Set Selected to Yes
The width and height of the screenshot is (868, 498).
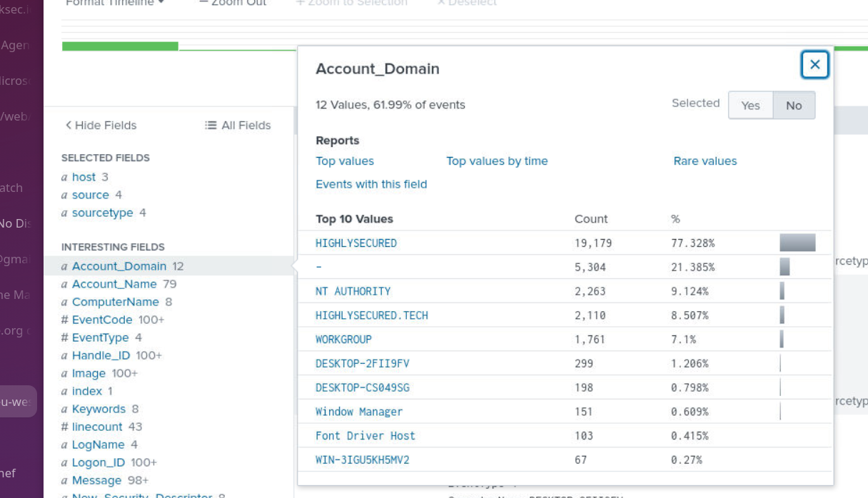[750, 106]
